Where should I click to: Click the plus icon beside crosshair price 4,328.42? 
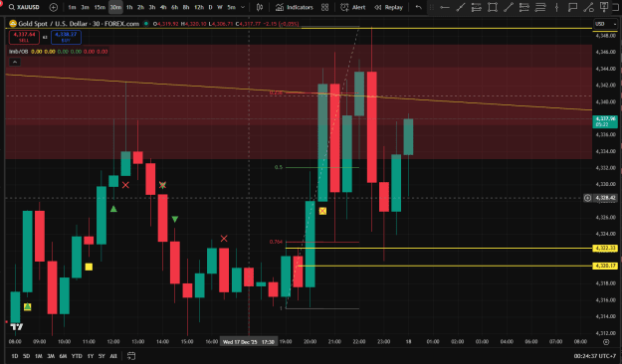point(587,198)
